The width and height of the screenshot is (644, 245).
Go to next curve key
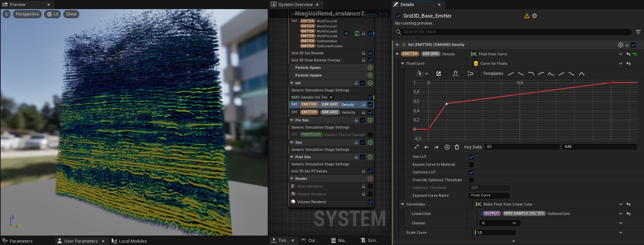click(436, 147)
